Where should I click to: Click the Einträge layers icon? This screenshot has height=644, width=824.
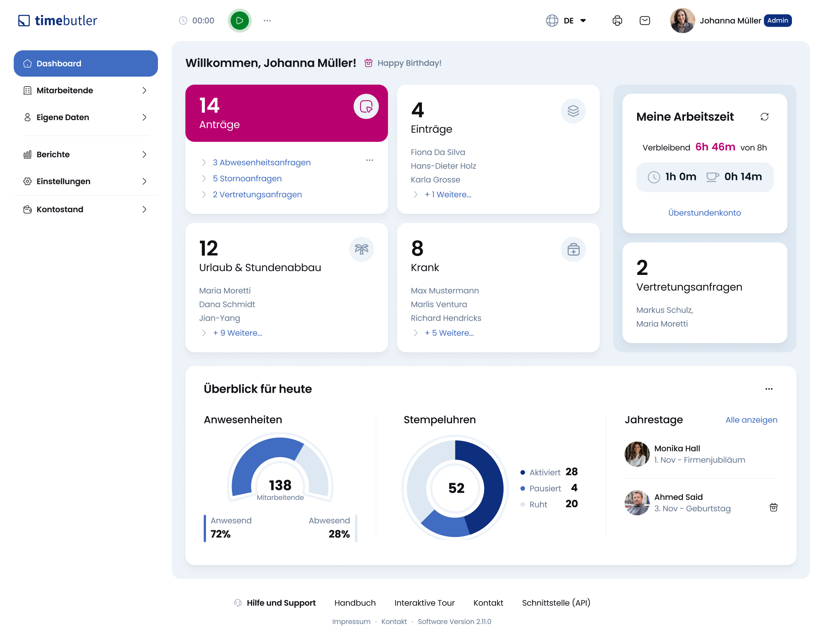pyautogui.click(x=573, y=111)
